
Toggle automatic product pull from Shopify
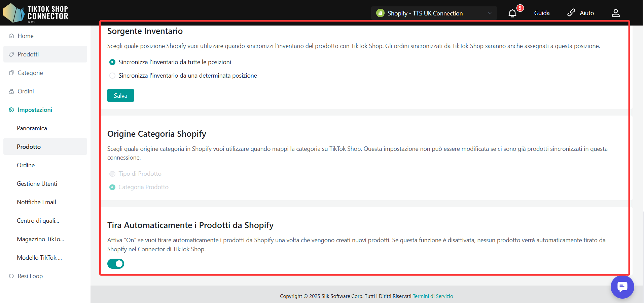pos(116,264)
